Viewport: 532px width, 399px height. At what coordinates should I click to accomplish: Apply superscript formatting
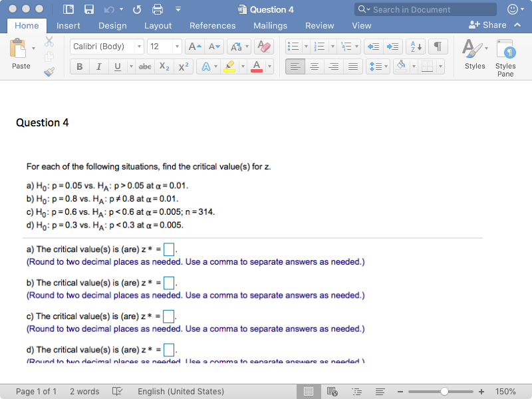[x=182, y=66]
